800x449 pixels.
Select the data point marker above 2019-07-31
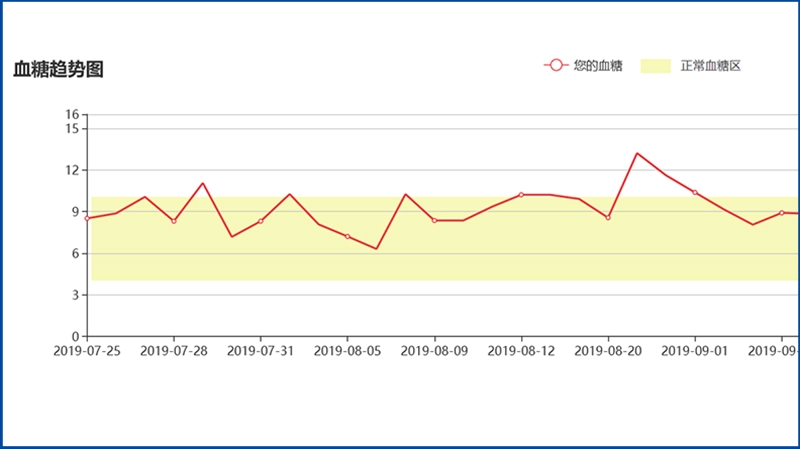tap(260, 221)
